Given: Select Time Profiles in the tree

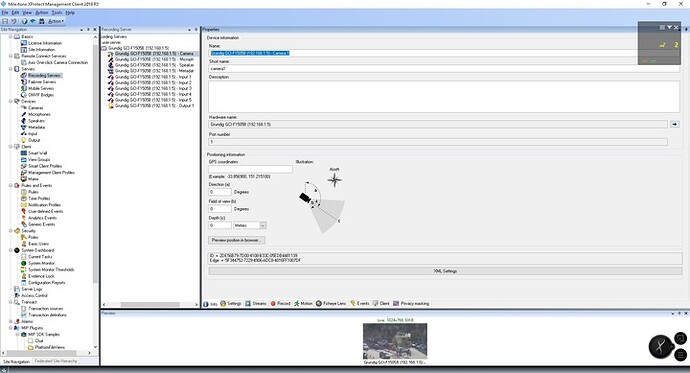Looking at the screenshot, I should 39,198.
